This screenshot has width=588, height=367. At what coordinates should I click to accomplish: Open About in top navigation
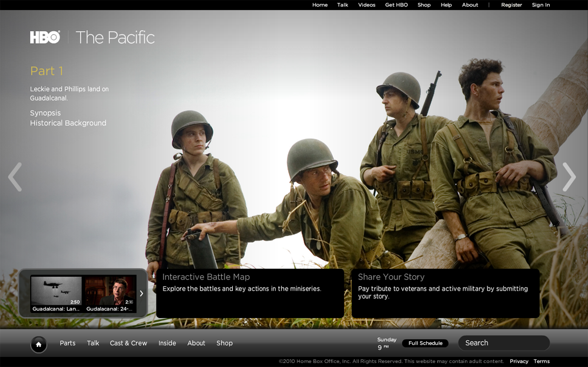[x=470, y=5]
